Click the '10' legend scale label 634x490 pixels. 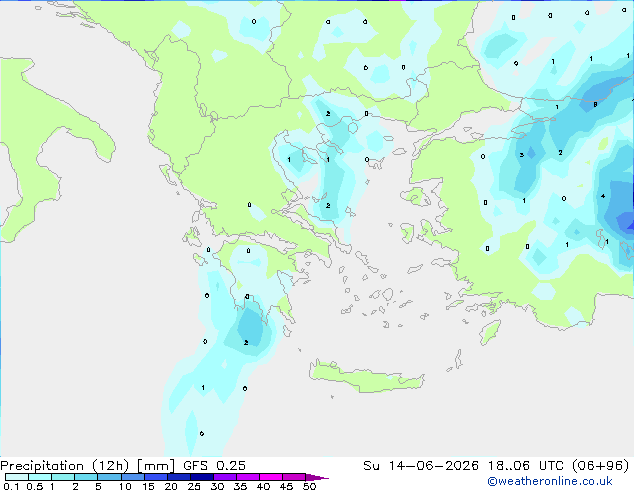coord(125,486)
